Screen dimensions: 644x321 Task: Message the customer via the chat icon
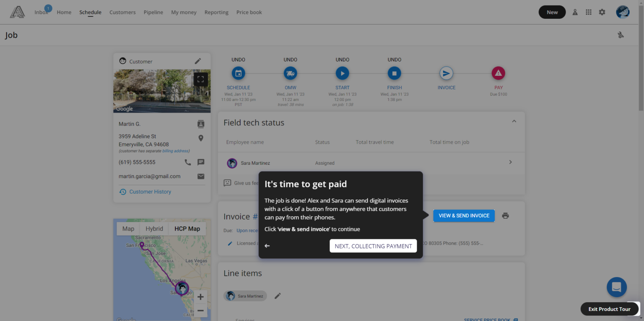[201, 162]
